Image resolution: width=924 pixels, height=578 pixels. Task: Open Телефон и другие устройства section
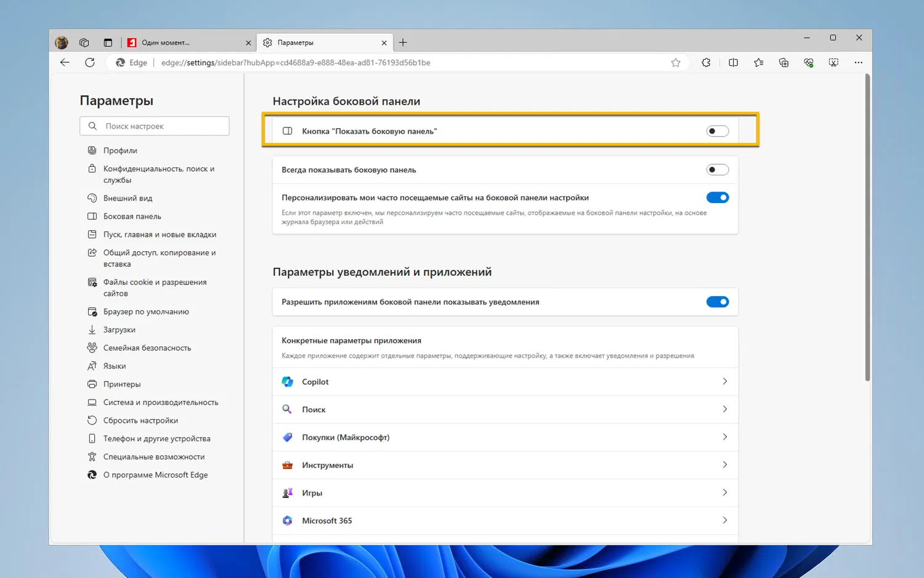point(156,438)
